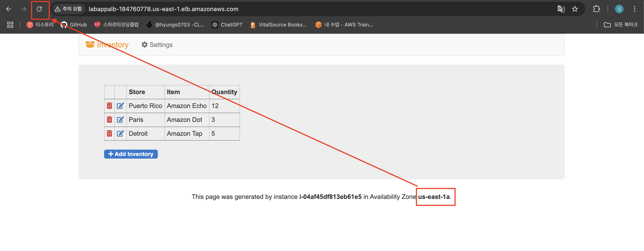Bookmark this page with star icon
The width and height of the screenshot is (644, 251).
coord(575,9)
